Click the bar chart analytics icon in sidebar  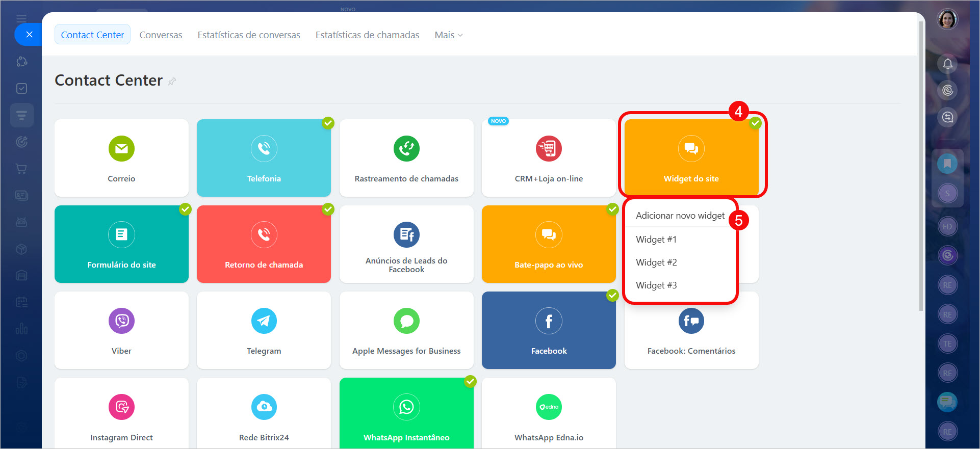[x=21, y=329]
